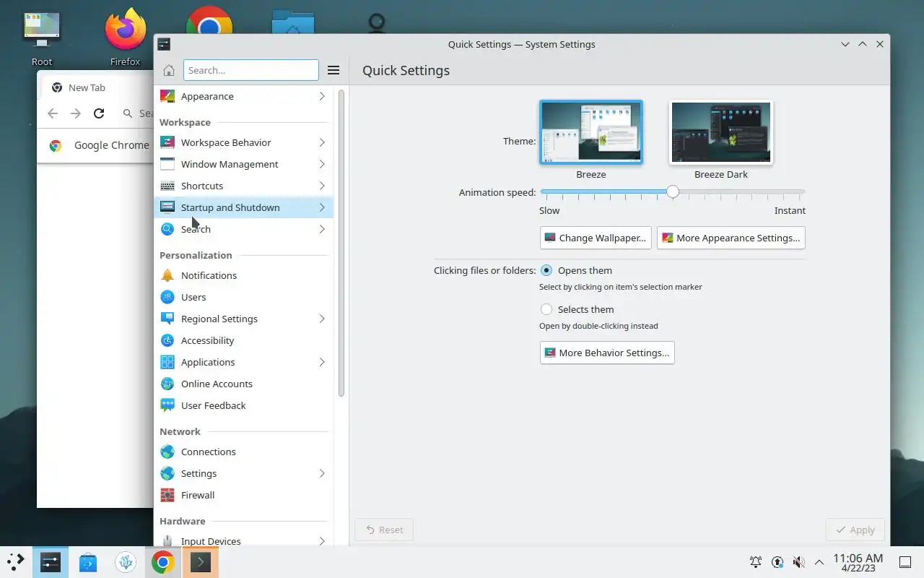Open the Firefox desktop shortcut
Image resolution: width=924 pixels, height=578 pixels.
pos(125,36)
